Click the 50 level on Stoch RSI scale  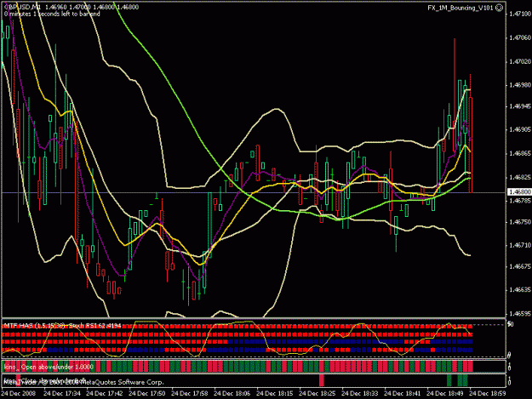pos(510,324)
